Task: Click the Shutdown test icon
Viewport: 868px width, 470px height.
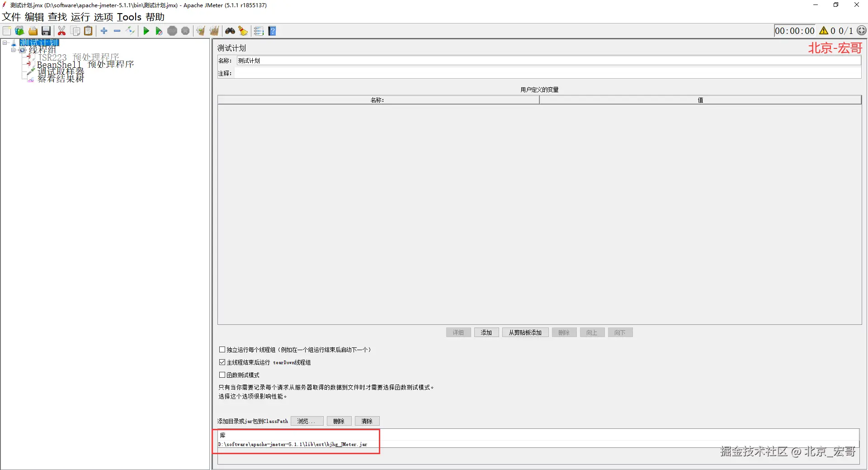Action: (x=185, y=31)
